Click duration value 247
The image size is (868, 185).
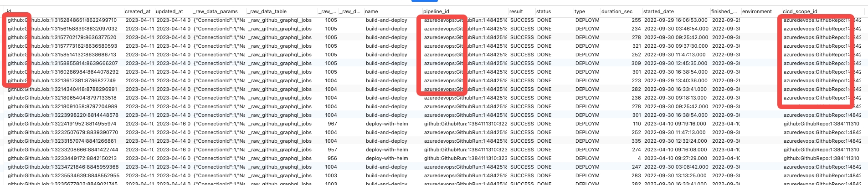636,167
